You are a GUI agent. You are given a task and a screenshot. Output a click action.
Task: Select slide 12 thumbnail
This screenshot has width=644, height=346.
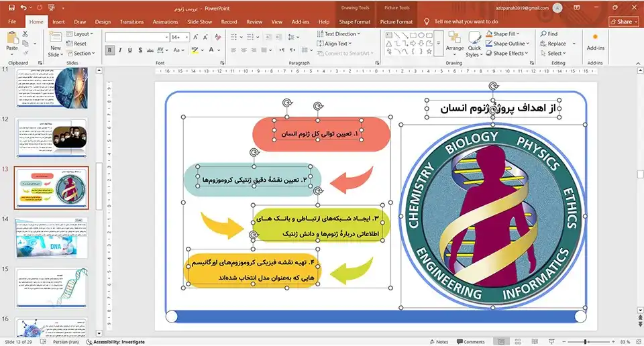52,137
